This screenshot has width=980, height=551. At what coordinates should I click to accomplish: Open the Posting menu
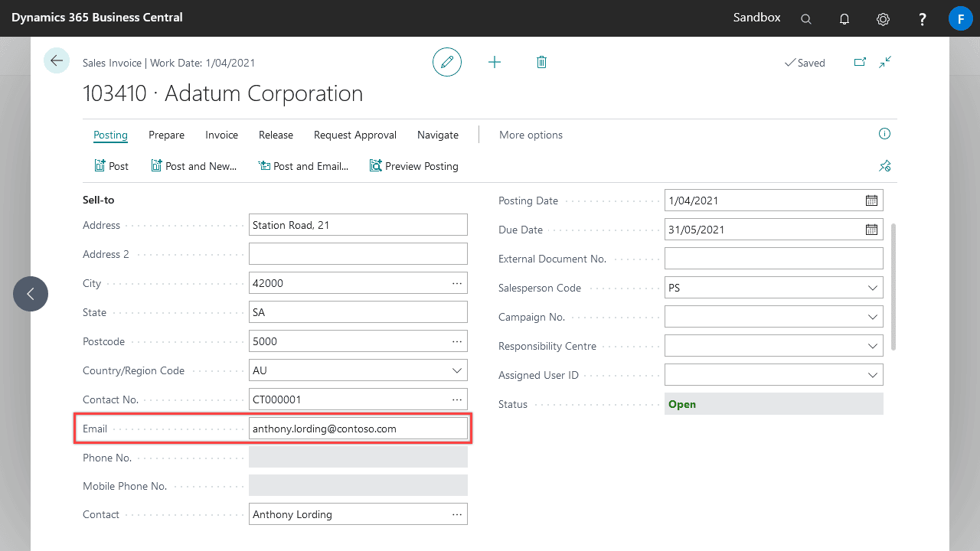pyautogui.click(x=110, y=135)
